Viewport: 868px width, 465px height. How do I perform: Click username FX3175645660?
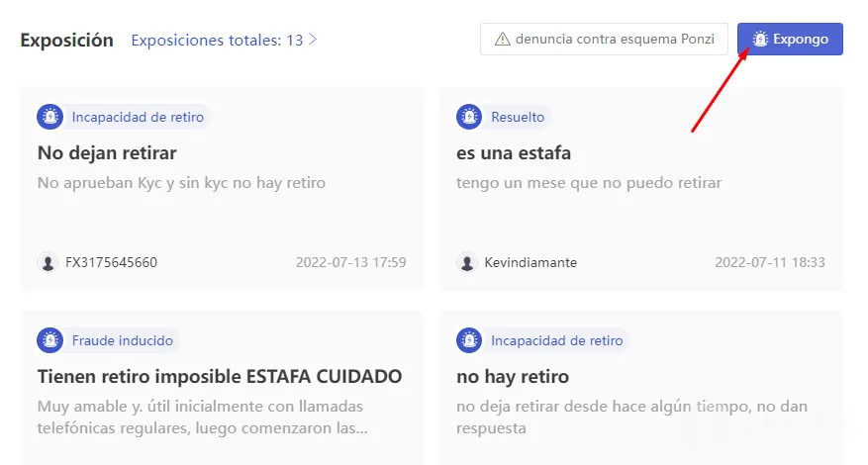(111, 262)
